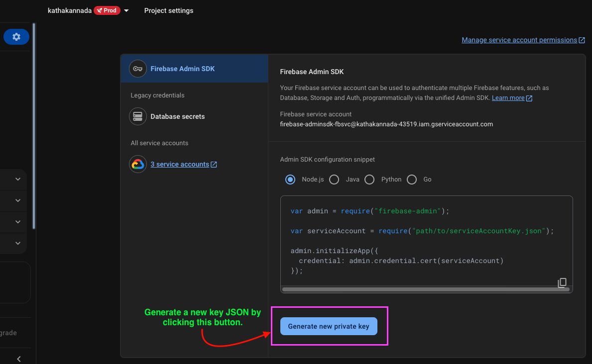Click the left sidebar's vertical scrollbar

34,126
